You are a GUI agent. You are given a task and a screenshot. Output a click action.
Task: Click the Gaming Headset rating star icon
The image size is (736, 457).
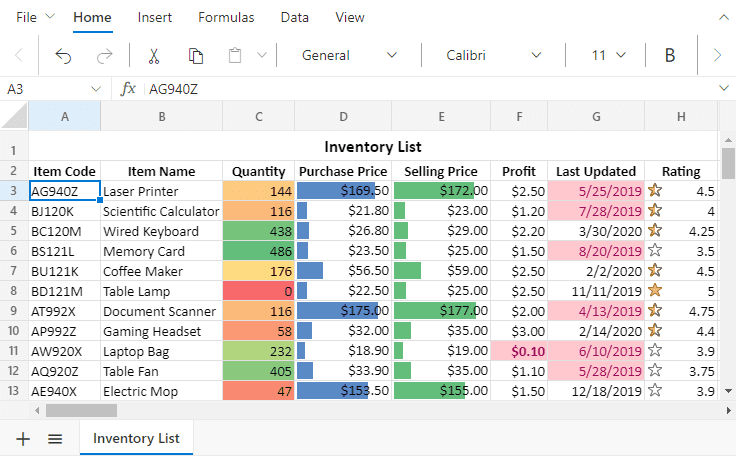pyautogui.click(x=655, y=330)
